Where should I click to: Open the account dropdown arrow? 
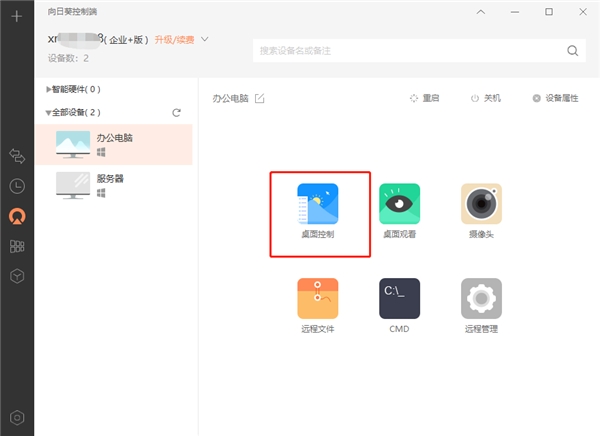(x=205, y=39)
